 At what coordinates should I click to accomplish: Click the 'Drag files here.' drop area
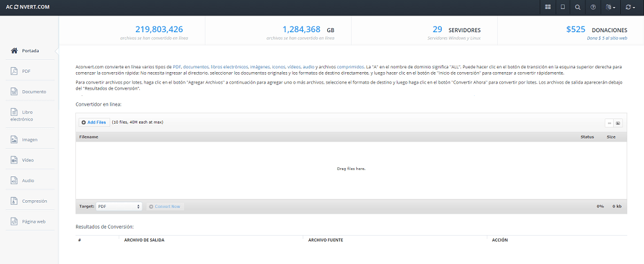coord(351,171)
